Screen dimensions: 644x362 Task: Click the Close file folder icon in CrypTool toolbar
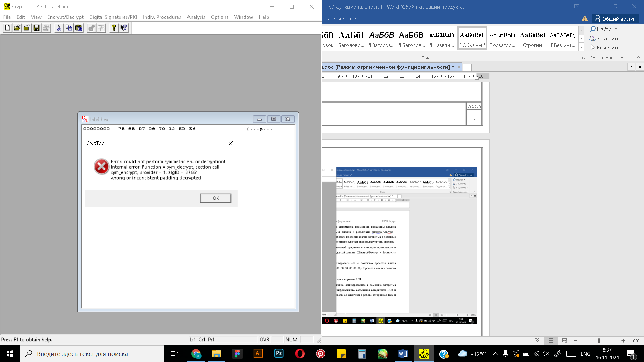click(x=27, y=28)
